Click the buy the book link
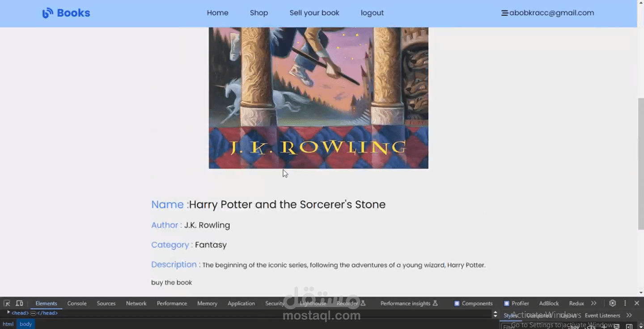 172,283
